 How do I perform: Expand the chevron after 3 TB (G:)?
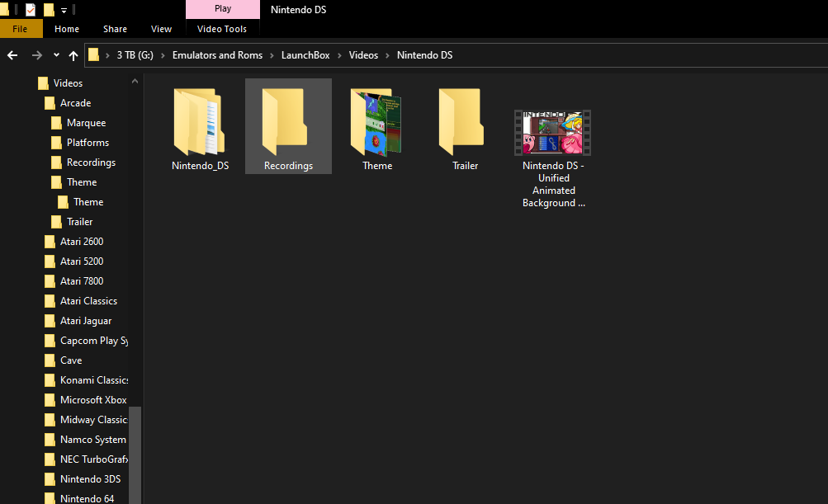(x=163, y=55)
